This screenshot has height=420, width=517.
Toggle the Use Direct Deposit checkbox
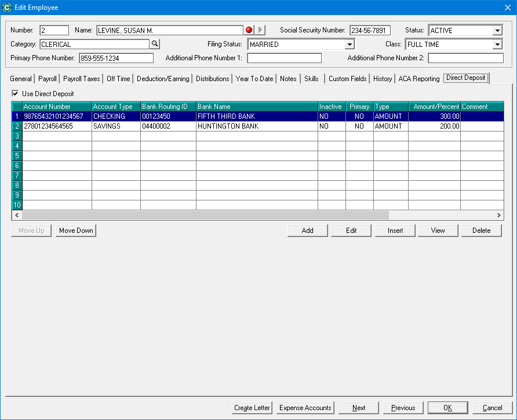pyautogui.click(x=15, y=94)
